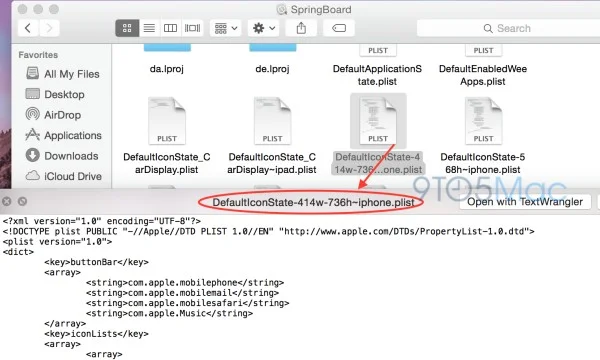
Task: Click the DOCTYPE plist declaration line
Action: click(x=269, y=231)
